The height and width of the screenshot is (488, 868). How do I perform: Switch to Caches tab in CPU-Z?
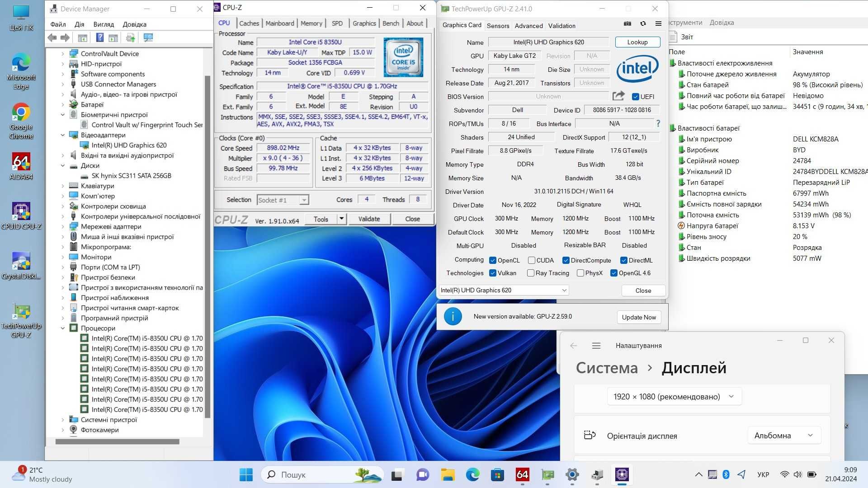pyautogui.click(x=249, y=23)
